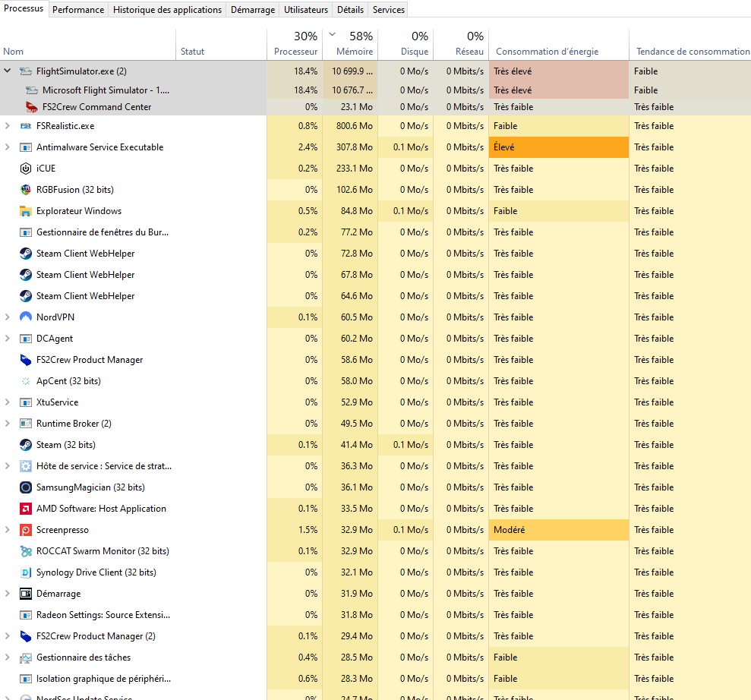Viewport: 751px width, 700px height.
Task: Expand the FSRealistic.exe process group
Action: [7, 126]
